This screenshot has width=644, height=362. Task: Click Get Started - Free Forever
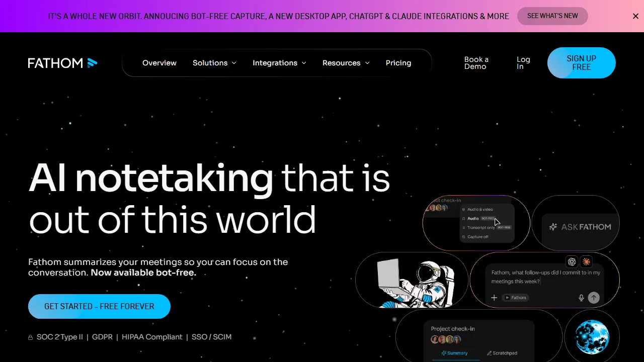99,306
